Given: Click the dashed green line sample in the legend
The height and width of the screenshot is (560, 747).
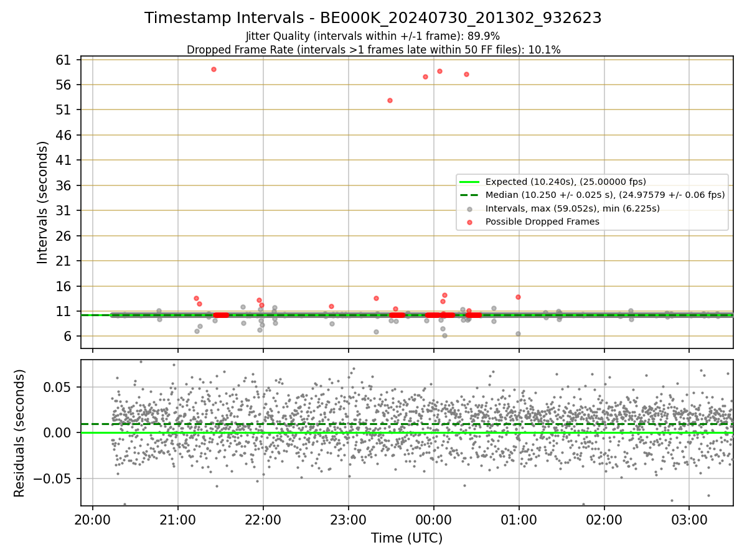Looking at the screenshot, I should click(x=469, y=195).
